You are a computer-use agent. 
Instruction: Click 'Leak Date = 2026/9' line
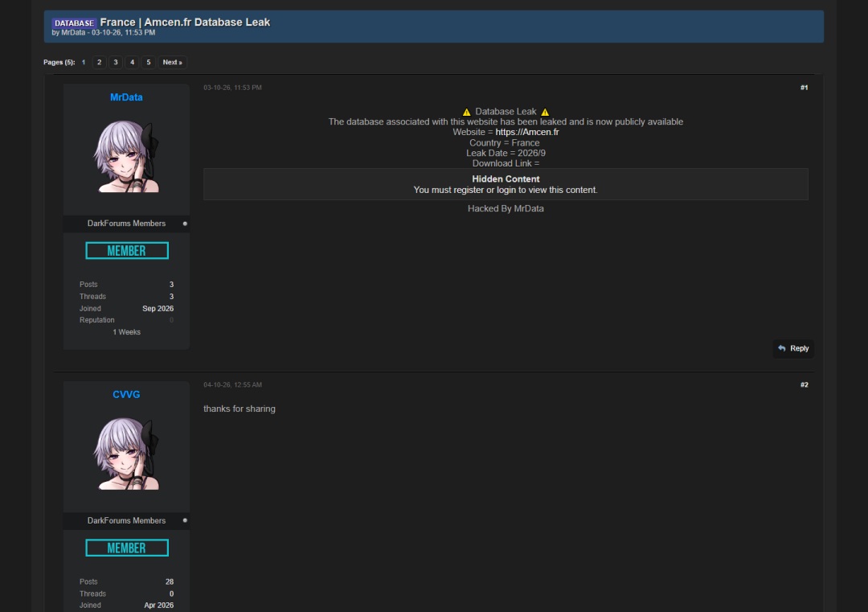click(x=506, y=154)
